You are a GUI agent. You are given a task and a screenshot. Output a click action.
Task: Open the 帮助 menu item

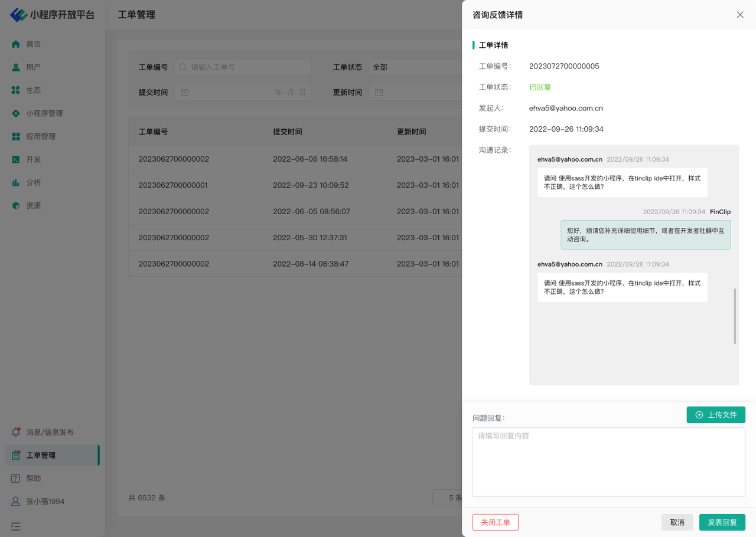click(34, 478)
